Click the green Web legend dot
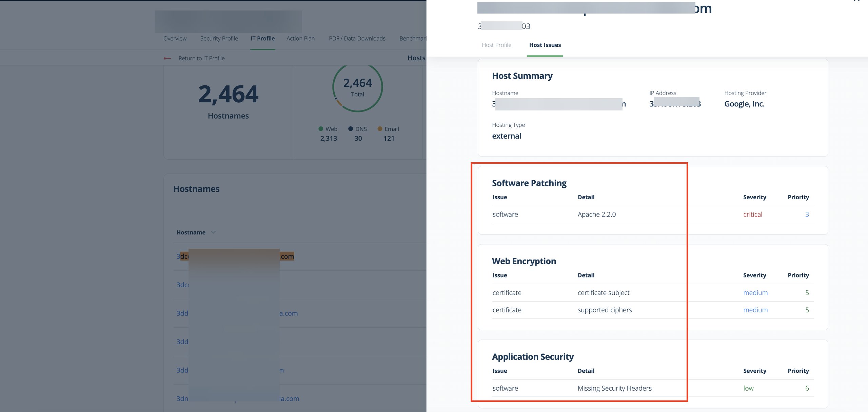 coord(321,129)
